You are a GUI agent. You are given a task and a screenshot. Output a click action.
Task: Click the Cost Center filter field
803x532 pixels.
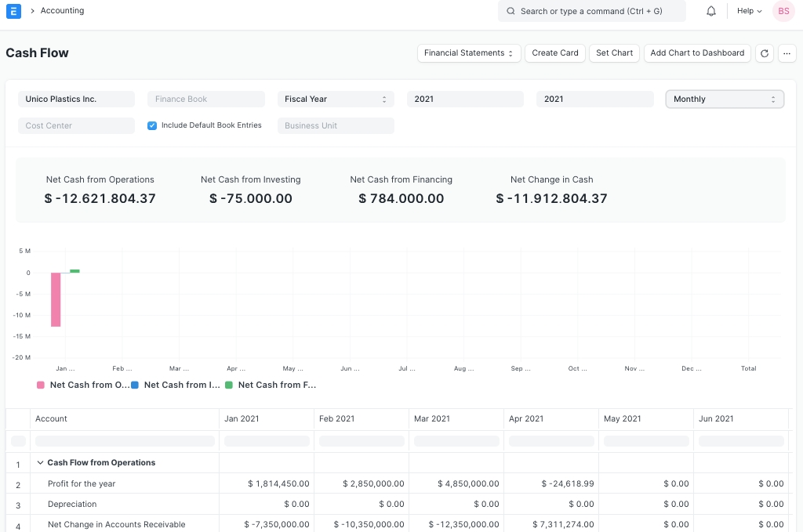tap(76, 125)
